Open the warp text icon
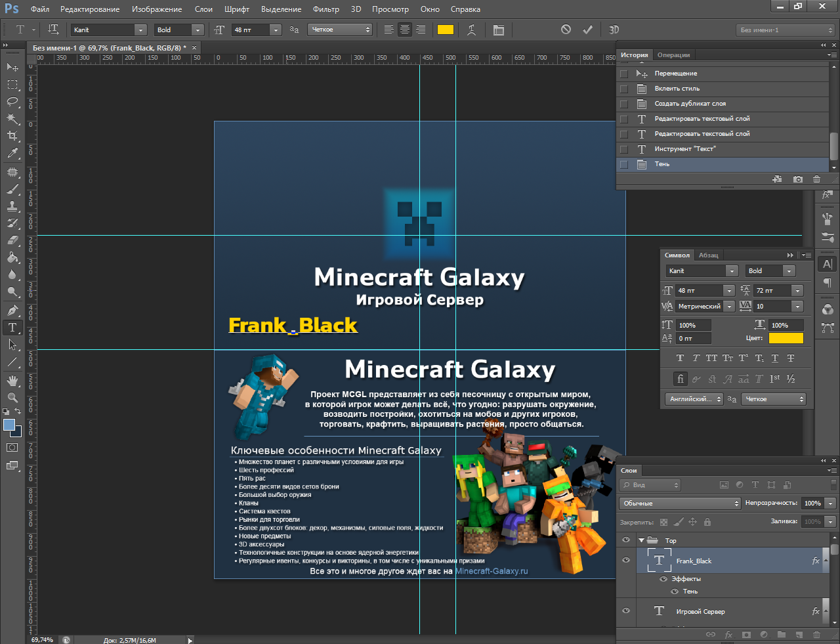This screenshot has width=840, height=644. tap(471, 30)
